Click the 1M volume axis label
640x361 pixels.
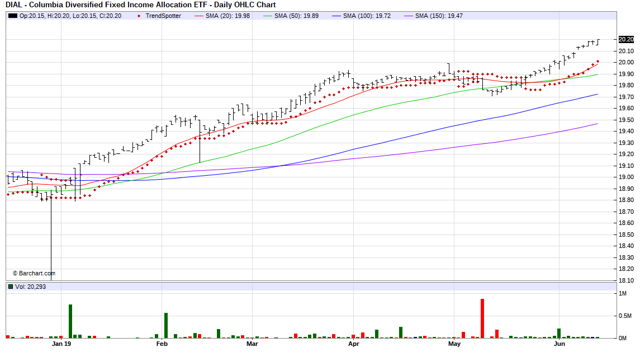pos(623,294)
